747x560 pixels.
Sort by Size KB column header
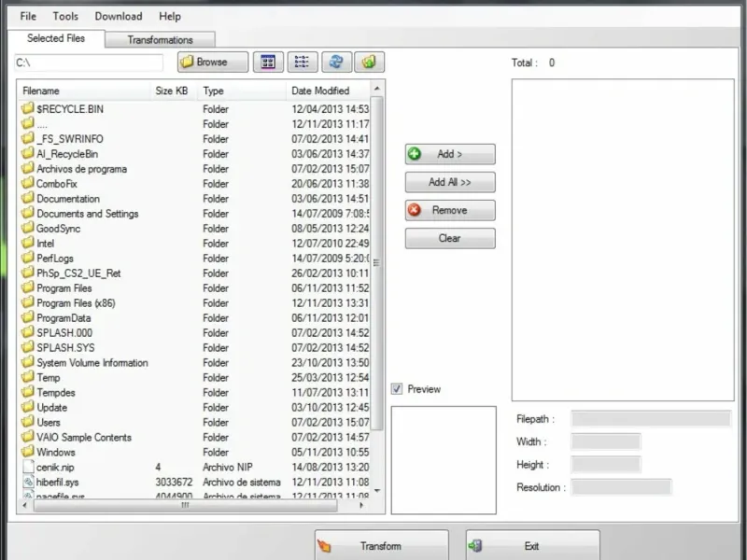coord(174,91)
